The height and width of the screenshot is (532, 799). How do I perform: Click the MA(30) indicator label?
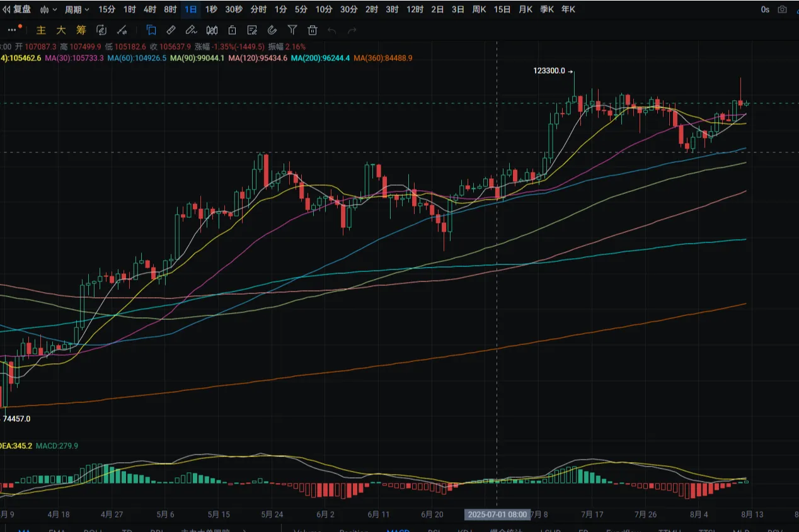(x=74, y=58)
